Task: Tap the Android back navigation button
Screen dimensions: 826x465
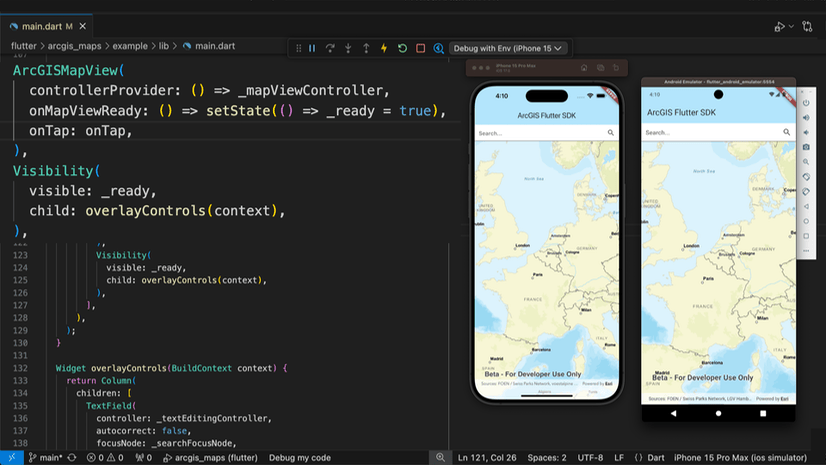Action: pos(673,413)
